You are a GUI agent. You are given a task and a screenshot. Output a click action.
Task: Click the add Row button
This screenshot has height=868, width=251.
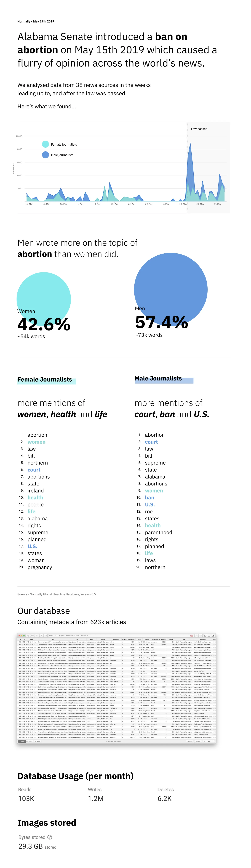pyautogui.click(x=37, y=741)
